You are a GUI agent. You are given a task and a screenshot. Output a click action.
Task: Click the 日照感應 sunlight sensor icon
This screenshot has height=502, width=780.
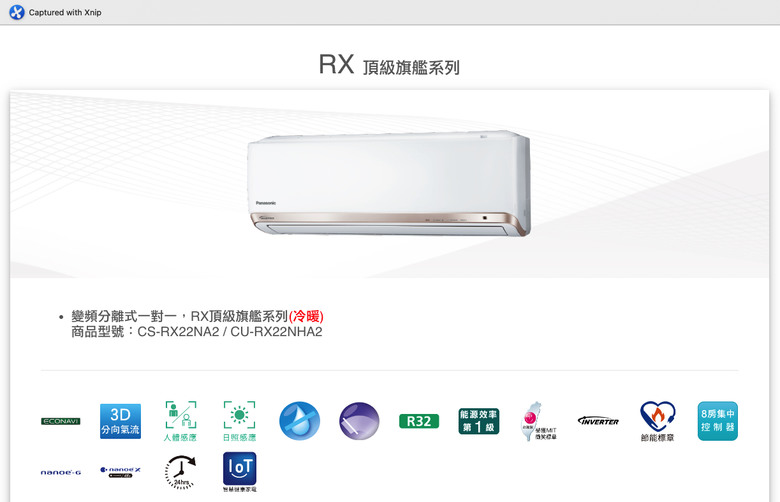(240, 421)
